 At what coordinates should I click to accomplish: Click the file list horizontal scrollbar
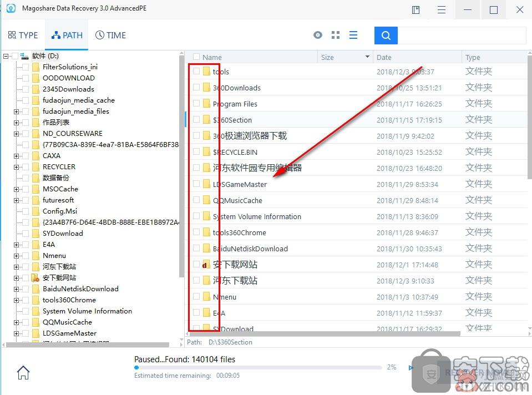[x=325, y=334]
